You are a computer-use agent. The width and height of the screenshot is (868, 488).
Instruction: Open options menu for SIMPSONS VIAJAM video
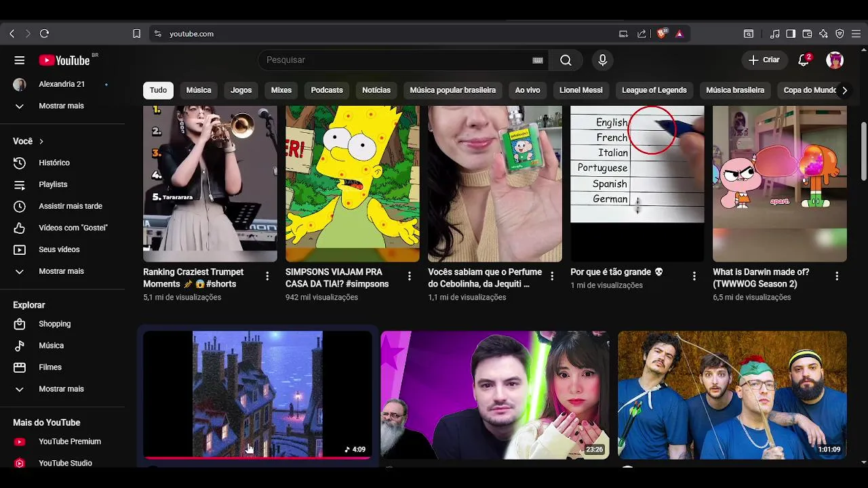[410, 276]
